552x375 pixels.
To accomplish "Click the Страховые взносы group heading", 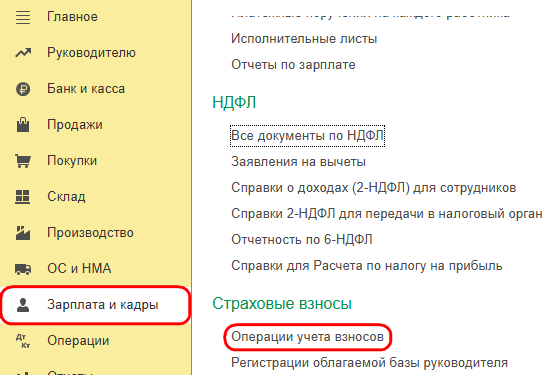I will point(282,304).
